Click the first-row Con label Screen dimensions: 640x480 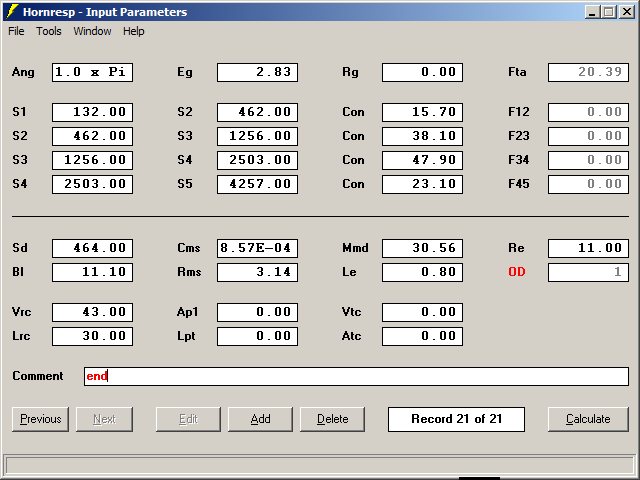point(353,112)
